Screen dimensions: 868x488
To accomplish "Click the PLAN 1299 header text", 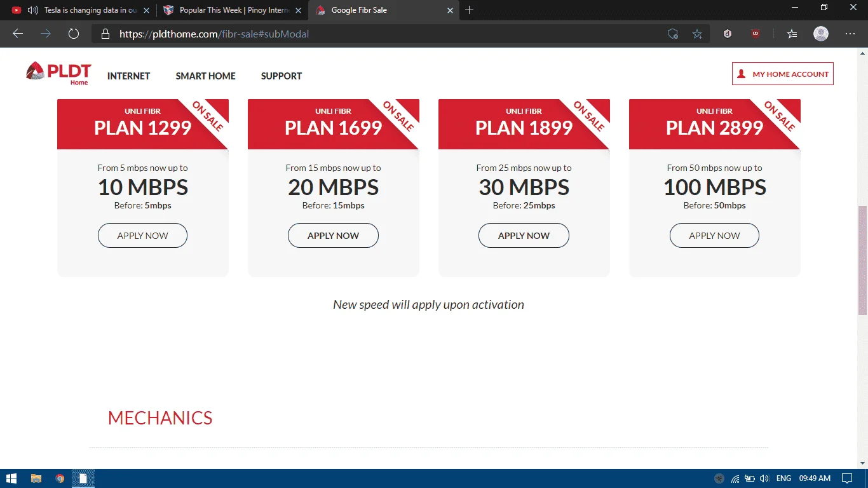I will [143, 128].
